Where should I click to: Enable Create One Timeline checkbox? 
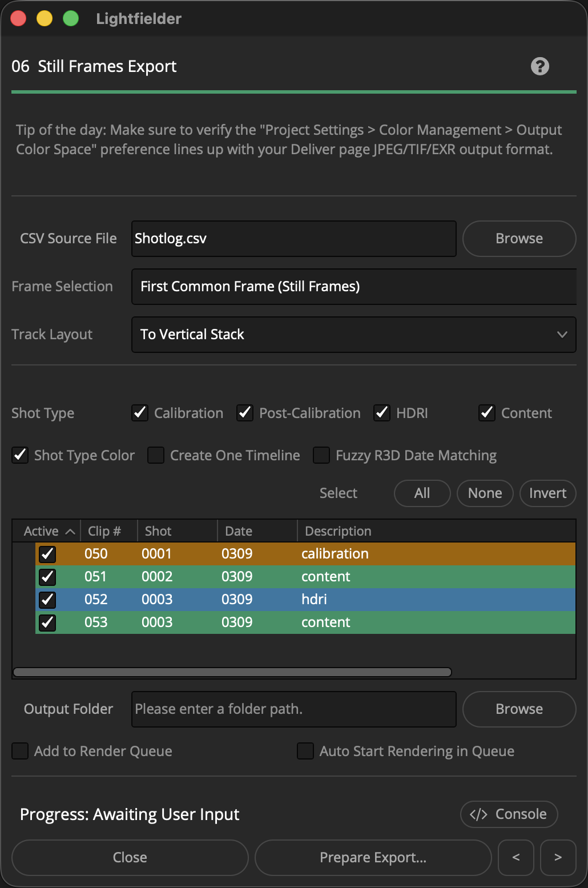[x=156, y=455]
